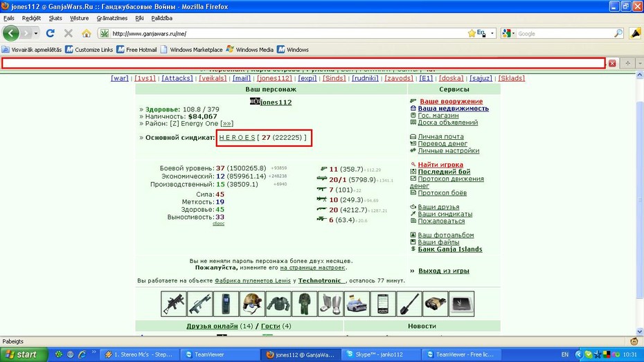Click the first assault rifle equipment slot
This screenshot has width=644, height=362.
coord(173,304)
